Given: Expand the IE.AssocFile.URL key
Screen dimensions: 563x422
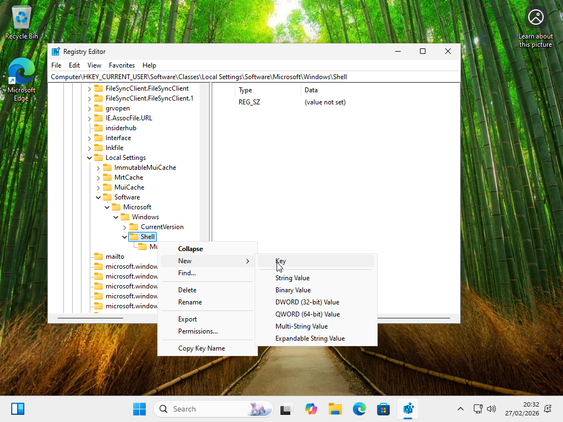Looking at the screenshot, I should [89, 118].
